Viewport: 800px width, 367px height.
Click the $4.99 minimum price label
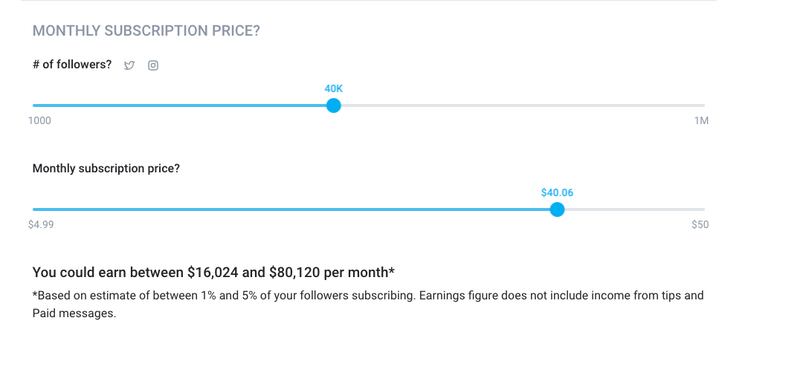[41, 225]
